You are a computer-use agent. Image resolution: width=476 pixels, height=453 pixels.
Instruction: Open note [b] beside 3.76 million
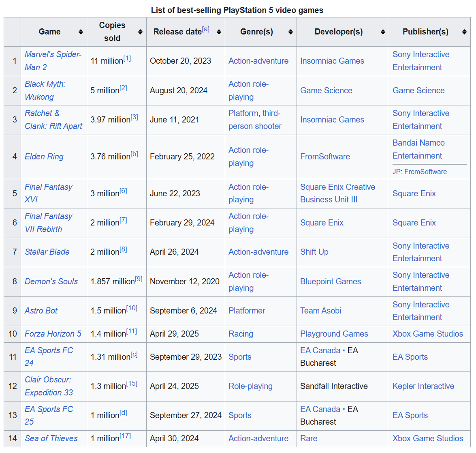(x=134, y=154)
